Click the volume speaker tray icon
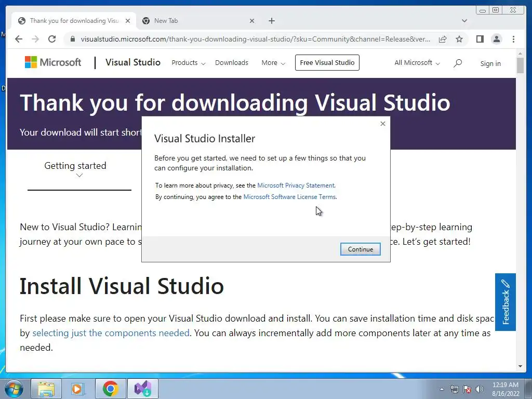Screen dimensions: 532x399 [480, 389]
